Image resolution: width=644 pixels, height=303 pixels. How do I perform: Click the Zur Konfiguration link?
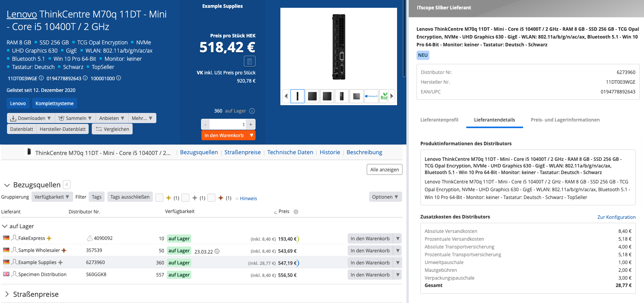pyautogui.click(x=616, y=217)
